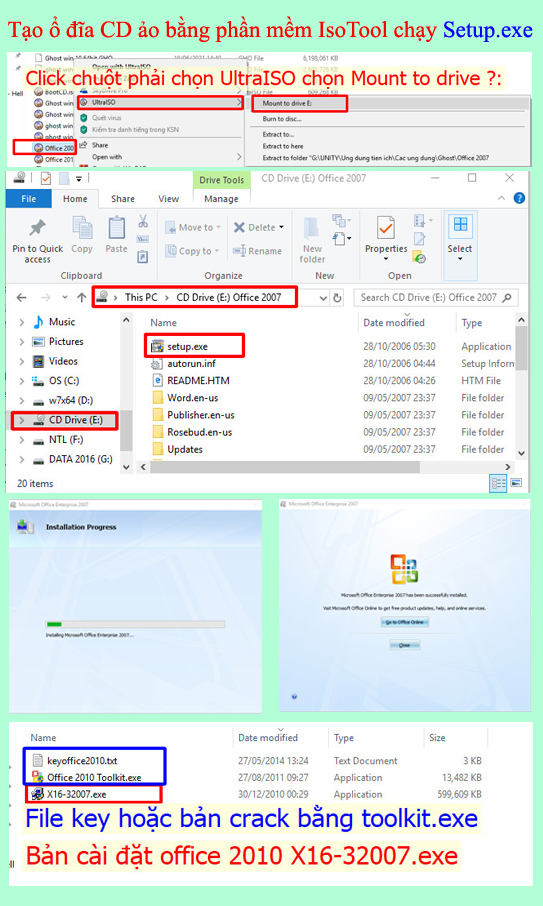Click the Cut scissors icon
Screen dimensions: 543x906
click(x=143, y=221)
